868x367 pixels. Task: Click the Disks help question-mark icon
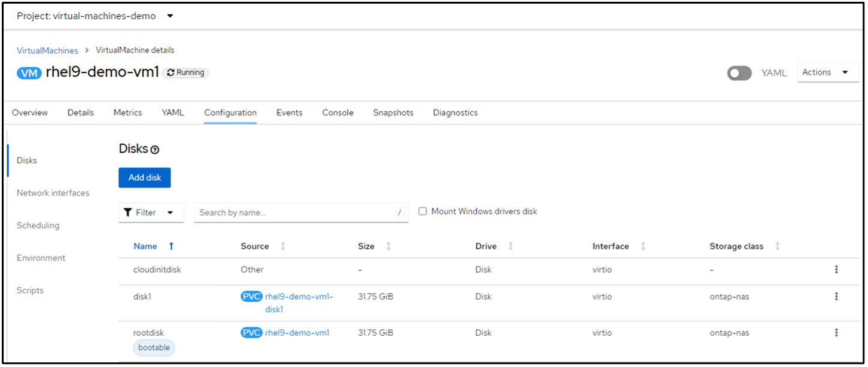[155, 150]
